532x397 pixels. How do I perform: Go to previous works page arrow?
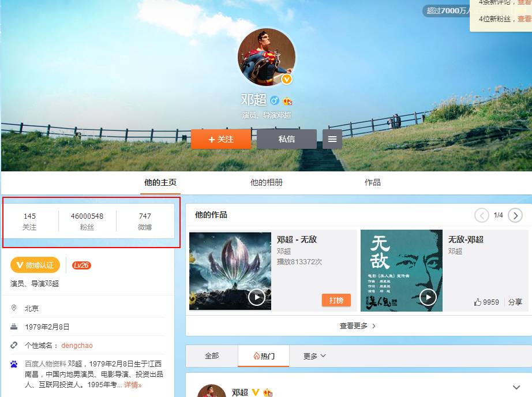(x=481, y=215)
